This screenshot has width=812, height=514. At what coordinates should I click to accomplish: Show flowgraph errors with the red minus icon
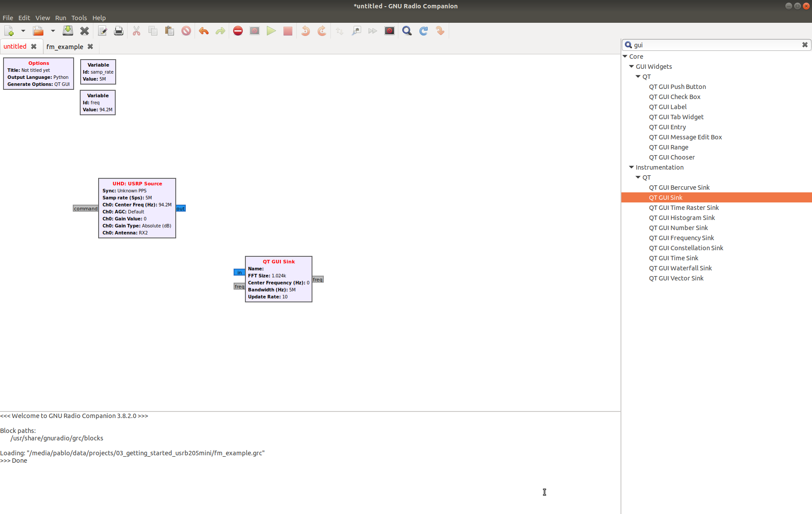pos(238,31)
